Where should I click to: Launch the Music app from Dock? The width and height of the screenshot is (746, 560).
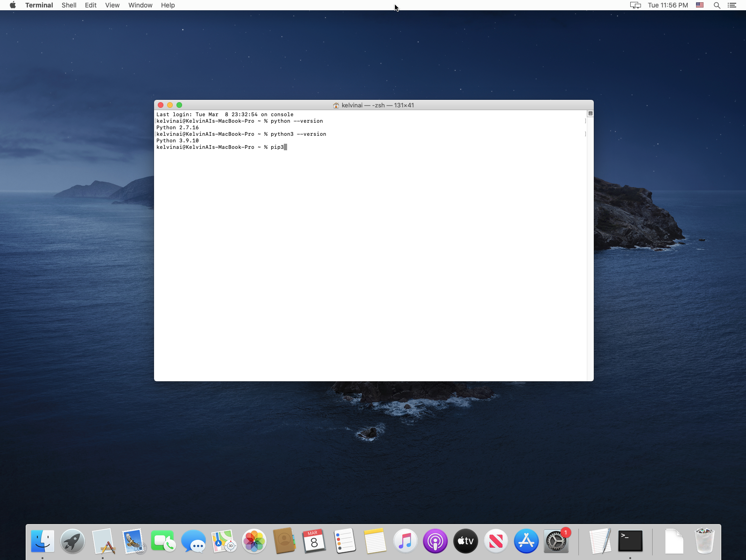tap(405, 541)
